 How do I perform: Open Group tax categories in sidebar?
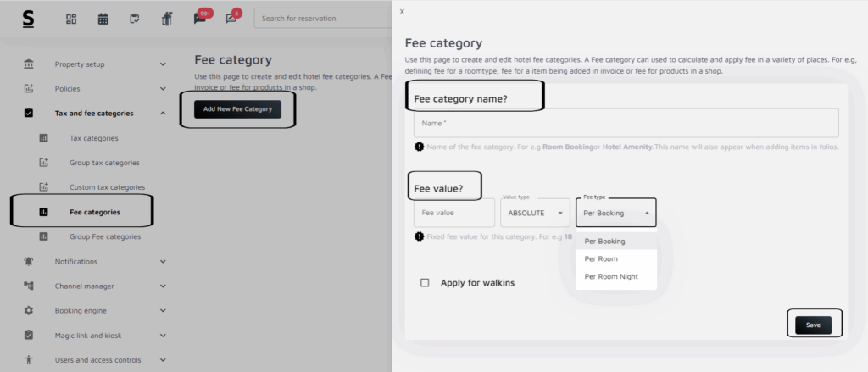104,163
